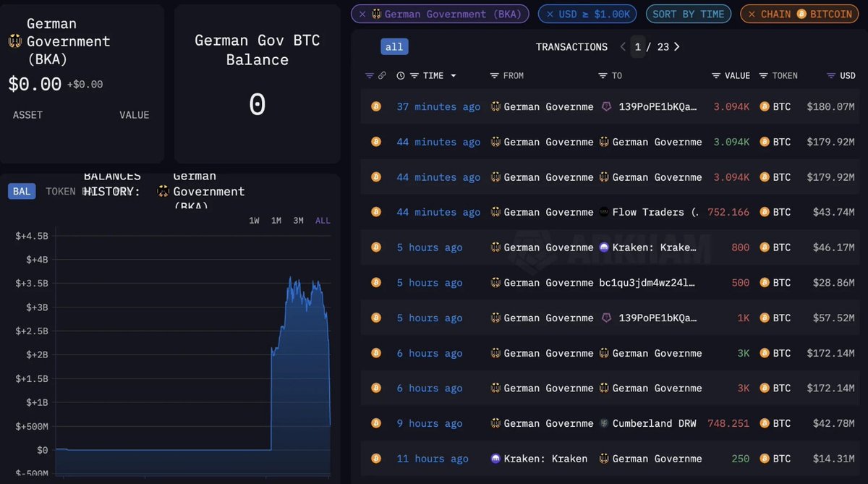Screen dimensions: 868x484
Task: Click the Cumberland DRW icon
Action: pos(605,423)
